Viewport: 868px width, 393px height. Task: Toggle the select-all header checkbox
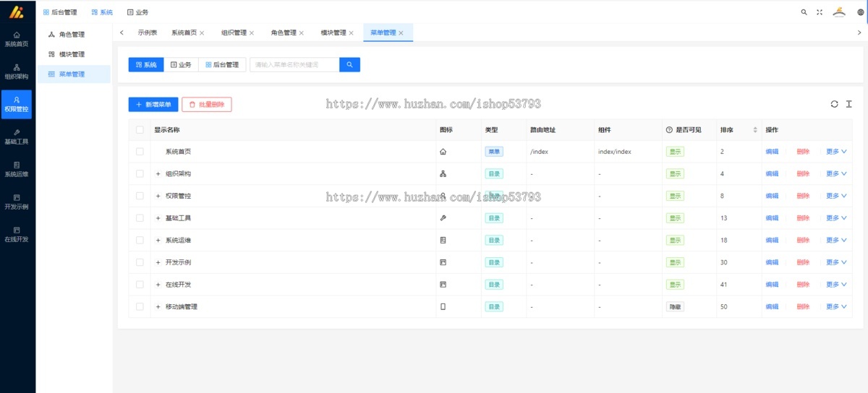140,130
